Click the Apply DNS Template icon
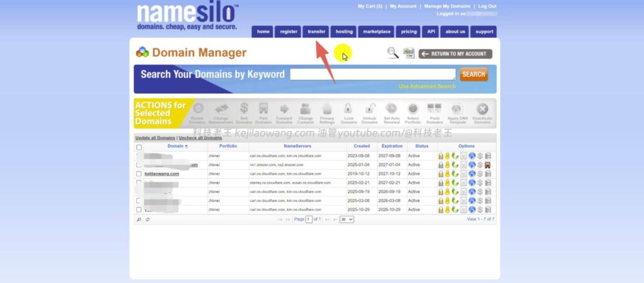This screenshot has height=283, width=644. click(x=457, y=109)
